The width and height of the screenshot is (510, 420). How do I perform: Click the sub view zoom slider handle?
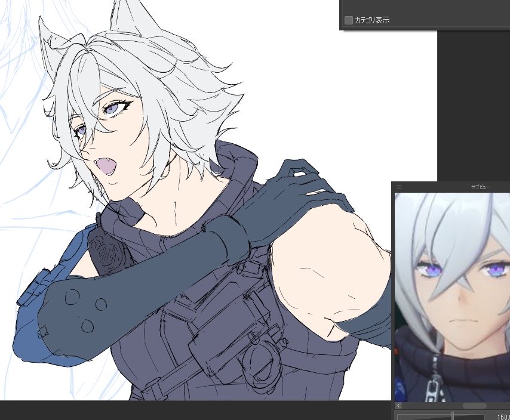click(453, 416)
